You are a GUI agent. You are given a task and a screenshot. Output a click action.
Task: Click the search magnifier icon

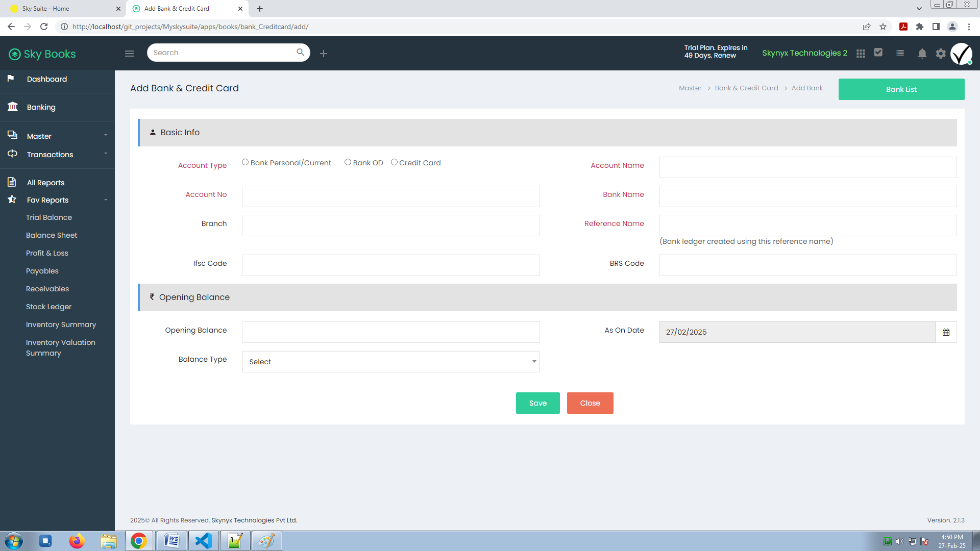click(300, 52)
